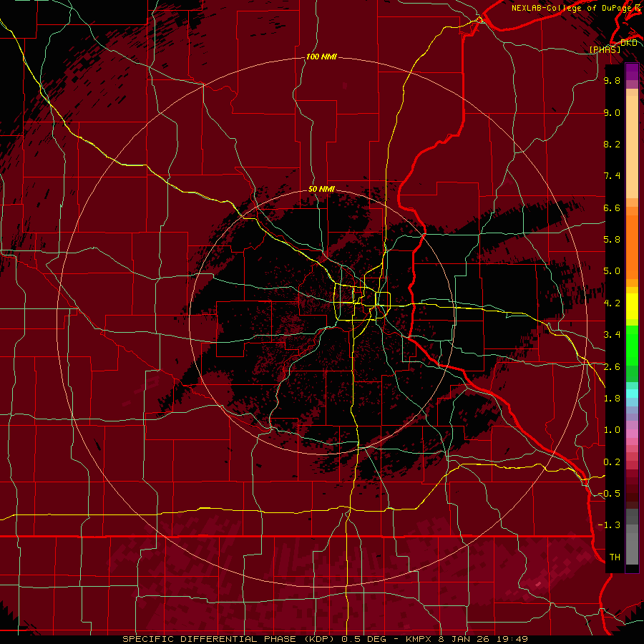Image resolution: width=644 pixels, height=644 pixels.
Task: Pick the cyan segment of the color bar
Action: [x=632, y=393]
